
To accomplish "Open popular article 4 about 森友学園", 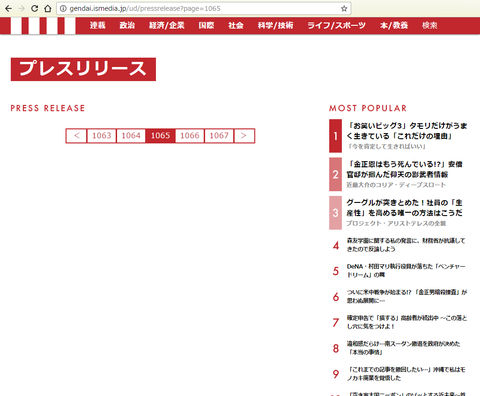I will pyautogui.click(x=406, y=245).
